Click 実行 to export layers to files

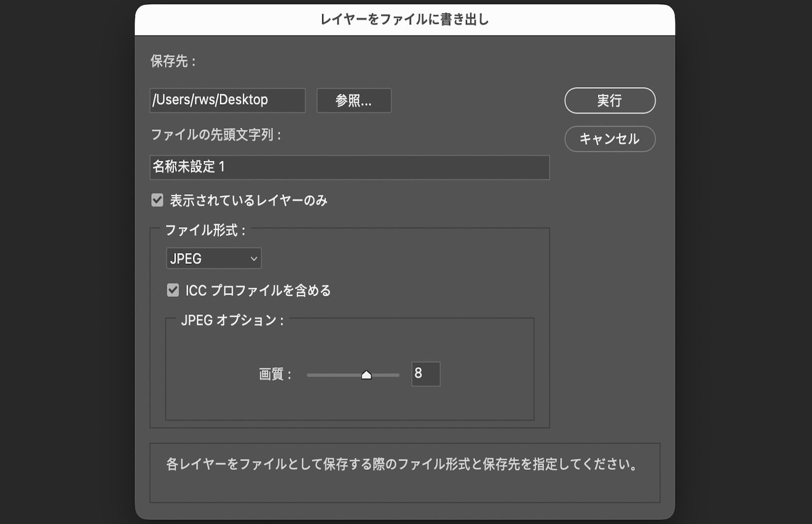pos(610,100)
